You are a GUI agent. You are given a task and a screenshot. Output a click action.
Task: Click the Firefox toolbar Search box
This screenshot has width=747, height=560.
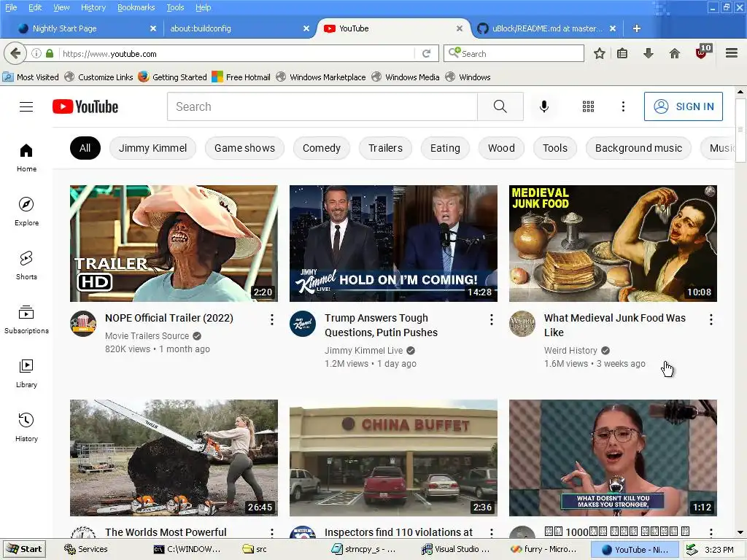click(514, 53)
